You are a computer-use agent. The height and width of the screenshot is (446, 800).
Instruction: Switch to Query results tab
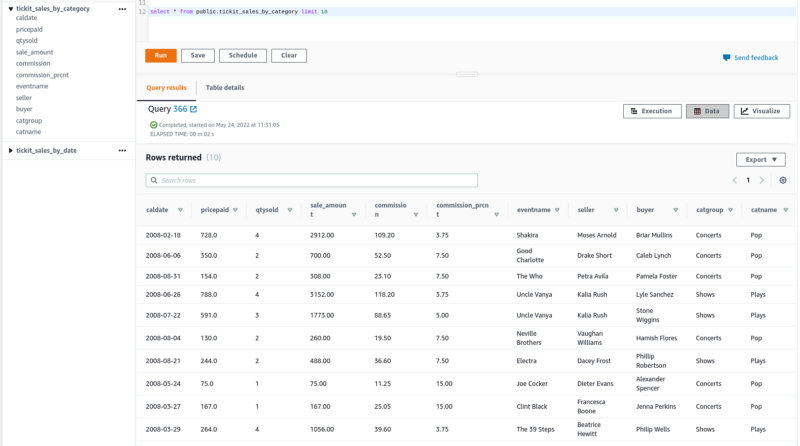coord(166,88)
